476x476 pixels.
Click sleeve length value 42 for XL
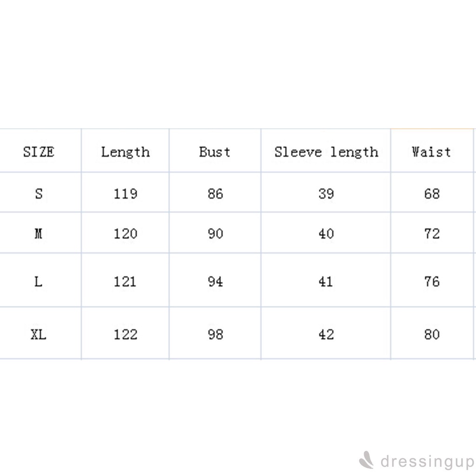[x=326, y=334]
